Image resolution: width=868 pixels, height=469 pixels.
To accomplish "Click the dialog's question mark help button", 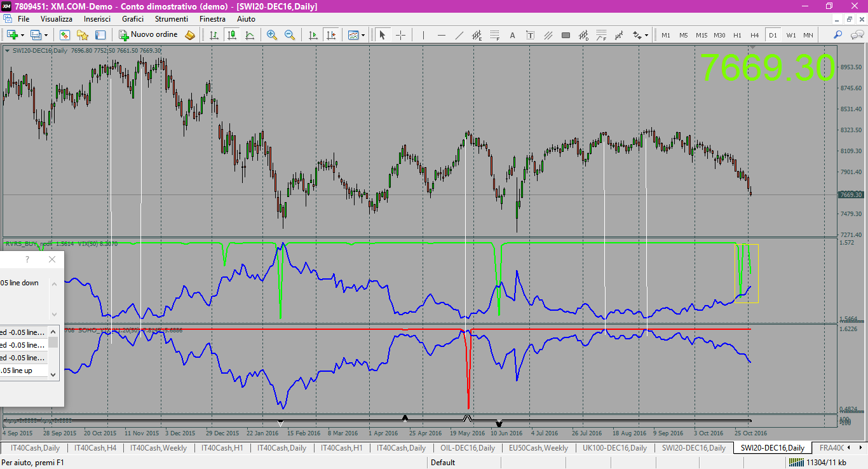I will tap(27, 259).
